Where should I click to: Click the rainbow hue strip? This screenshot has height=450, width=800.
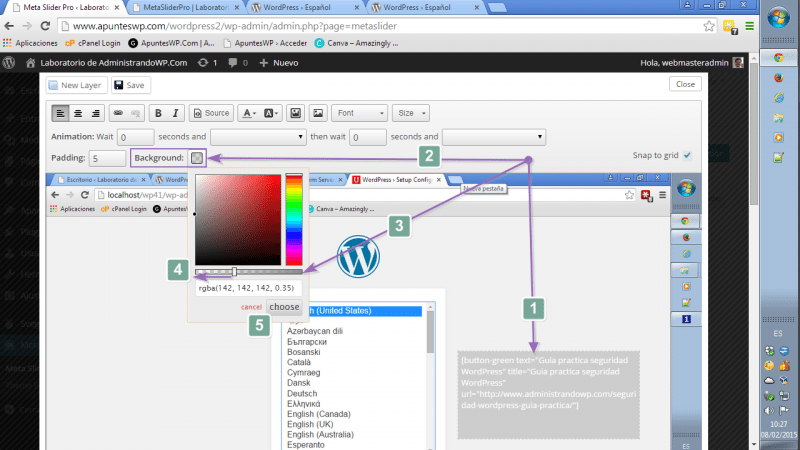pos(294,219)
